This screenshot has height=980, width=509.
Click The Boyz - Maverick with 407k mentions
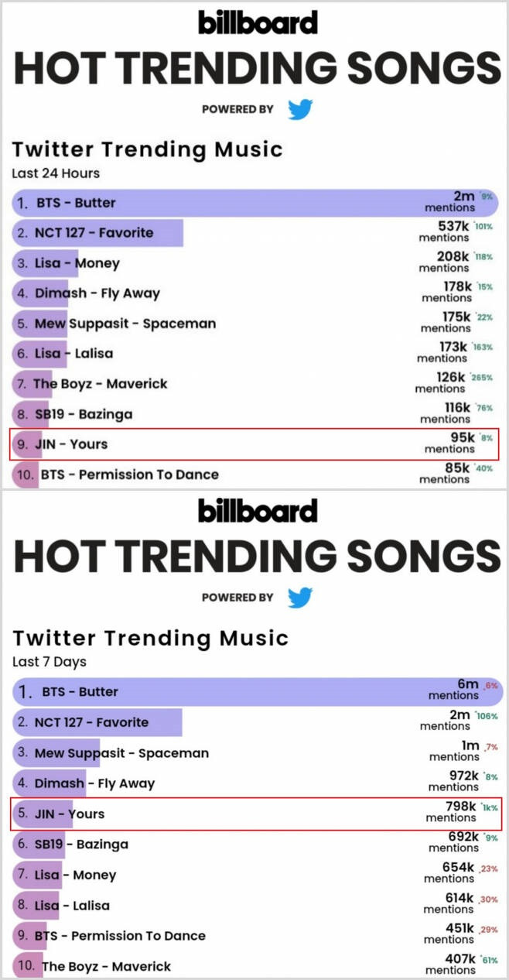click(255, 966)
